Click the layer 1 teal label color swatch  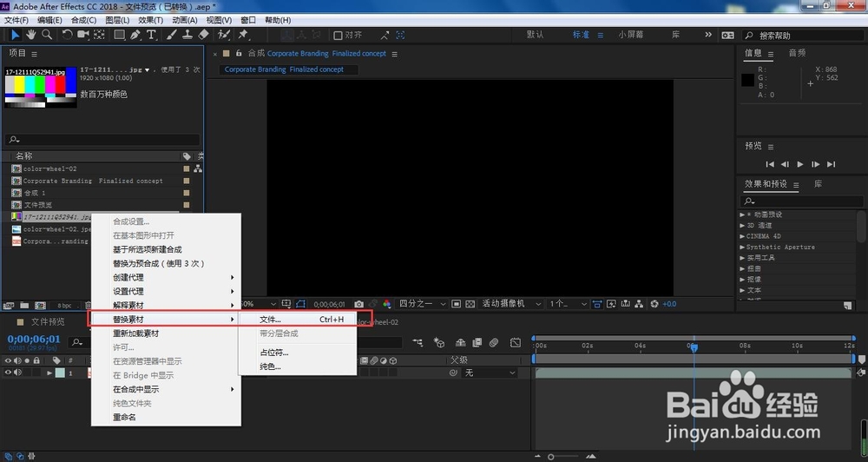60,373
